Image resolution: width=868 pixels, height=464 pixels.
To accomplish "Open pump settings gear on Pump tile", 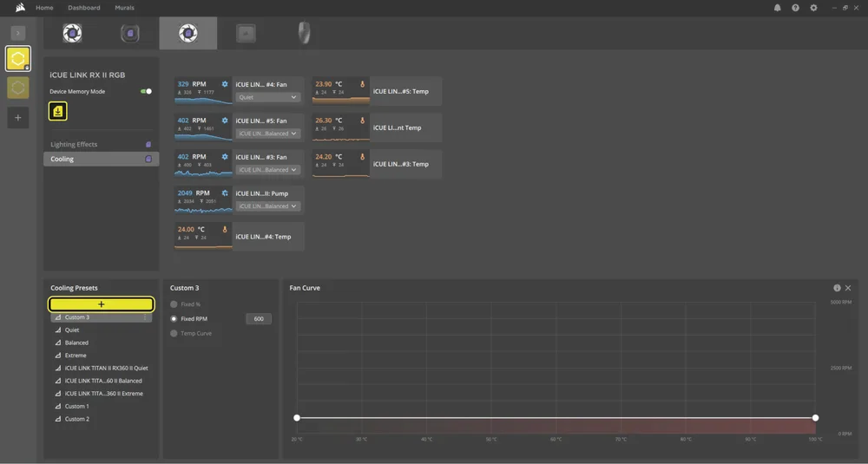I will [x=225, y=193].
